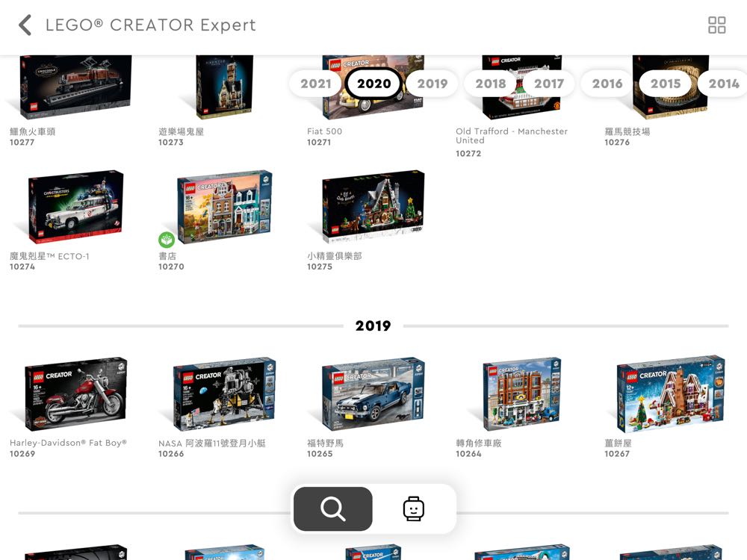This screenshot has height=560, width=747.
Task: Select 'Old Trafford - Manchester United' title
Action: tap(512, 136)
